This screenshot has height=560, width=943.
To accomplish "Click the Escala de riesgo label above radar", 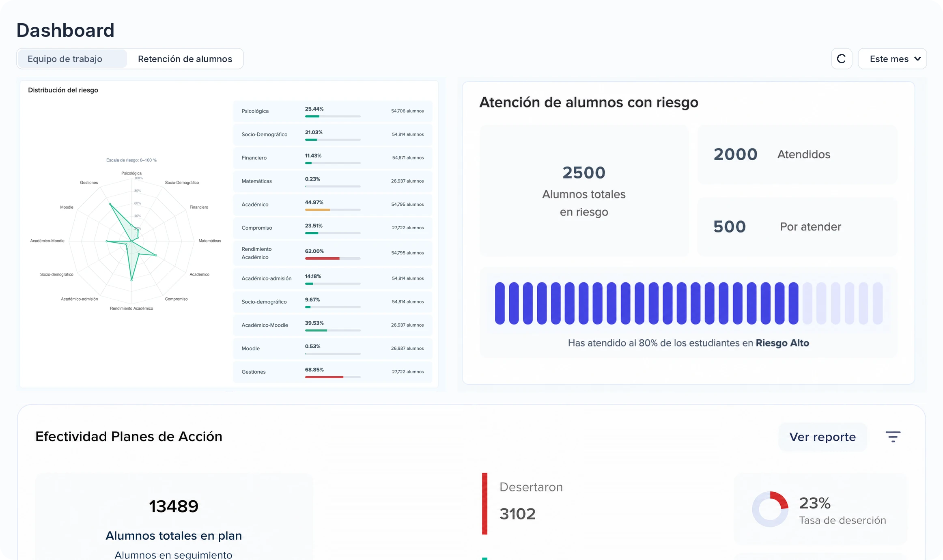I will 131,160.
